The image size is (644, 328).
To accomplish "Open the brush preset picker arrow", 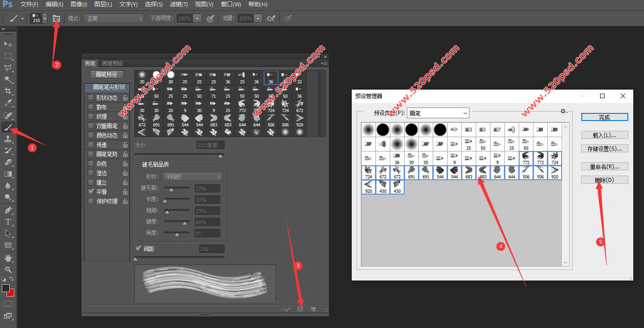I will pyautogui.click(x=45, y=18).
